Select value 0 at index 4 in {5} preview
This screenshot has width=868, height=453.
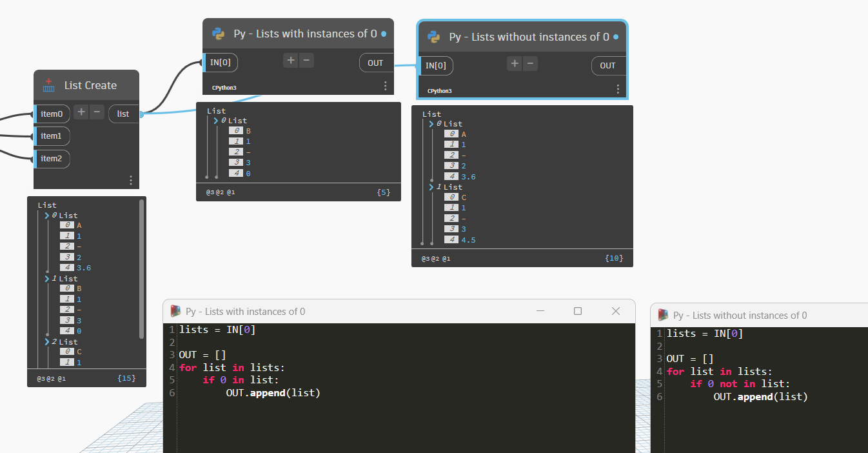[x=248, y=174]
